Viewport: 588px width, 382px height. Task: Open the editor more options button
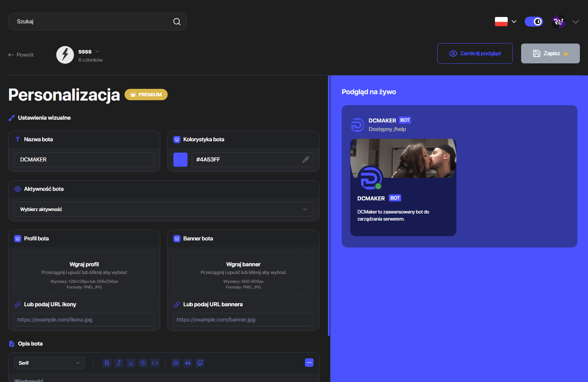pyautogui.click(x=309, y=363)
